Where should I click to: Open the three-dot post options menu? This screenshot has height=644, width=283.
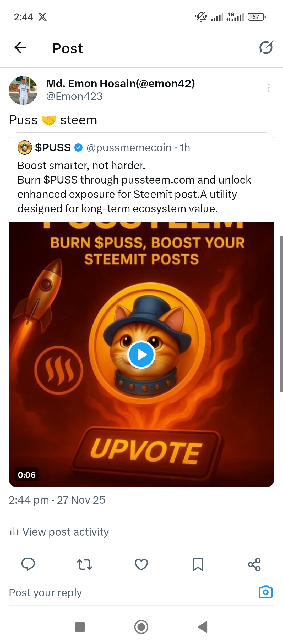click(x=269, y=88)
